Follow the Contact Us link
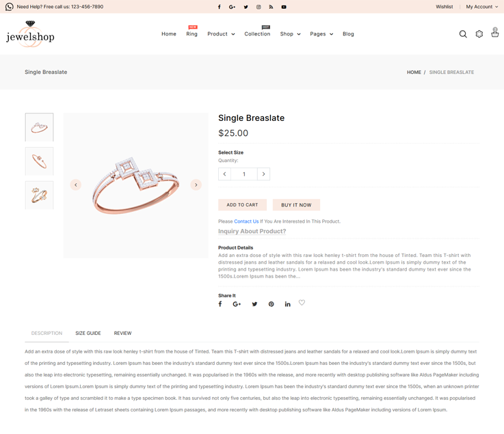This screenshot has width=504, height=434. click(x=246, y=221)
